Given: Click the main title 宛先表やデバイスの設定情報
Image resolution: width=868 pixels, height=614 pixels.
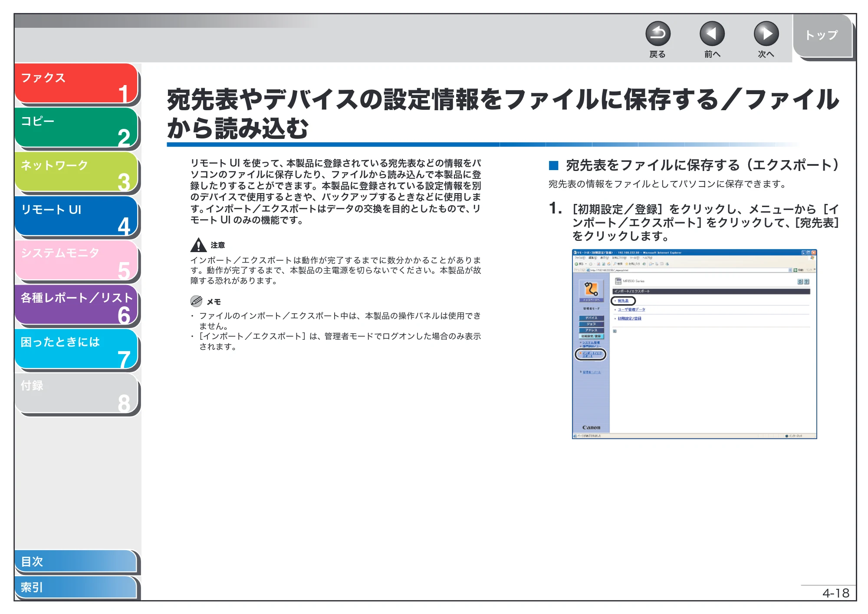Looking at the screenshot, I should 503,114.
